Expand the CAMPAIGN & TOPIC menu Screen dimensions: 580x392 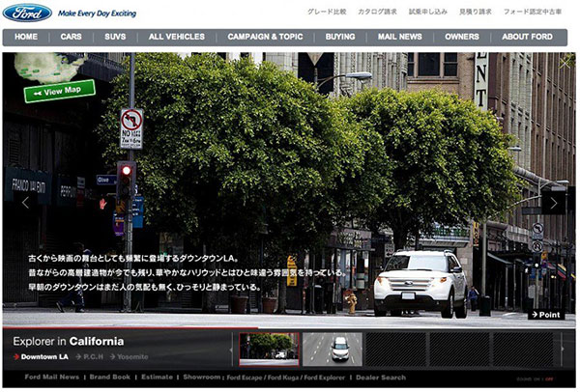pyautogui.click(x=264, y=37)
